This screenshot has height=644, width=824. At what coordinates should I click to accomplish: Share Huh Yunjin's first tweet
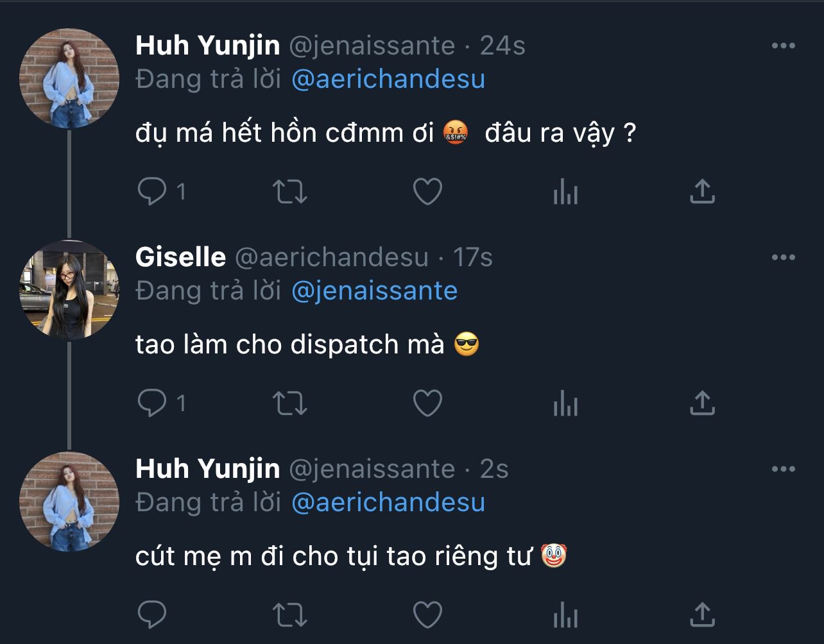(702, 191)
